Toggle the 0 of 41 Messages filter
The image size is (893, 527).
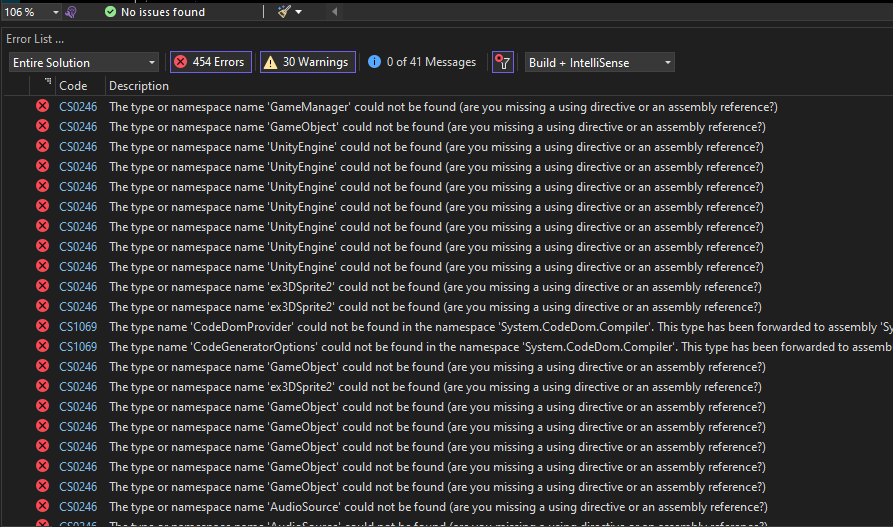click(421, 62)
